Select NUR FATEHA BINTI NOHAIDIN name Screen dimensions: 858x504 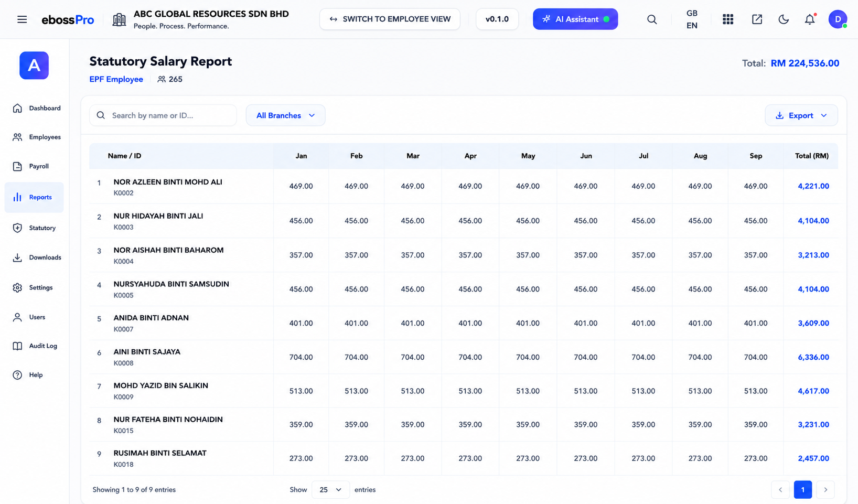(168, 420)
